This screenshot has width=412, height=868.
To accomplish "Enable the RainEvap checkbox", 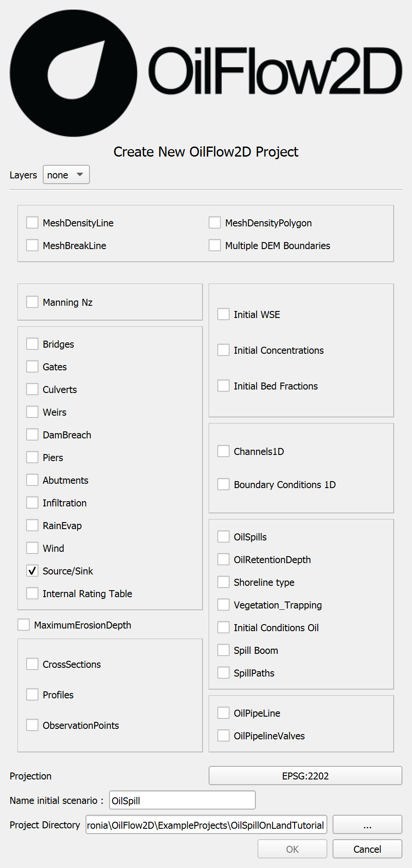I will 32,525.
